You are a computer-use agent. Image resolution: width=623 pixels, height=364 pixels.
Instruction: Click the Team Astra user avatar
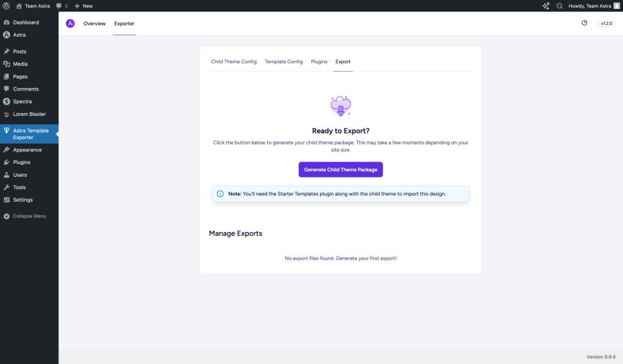coord(616,5)
